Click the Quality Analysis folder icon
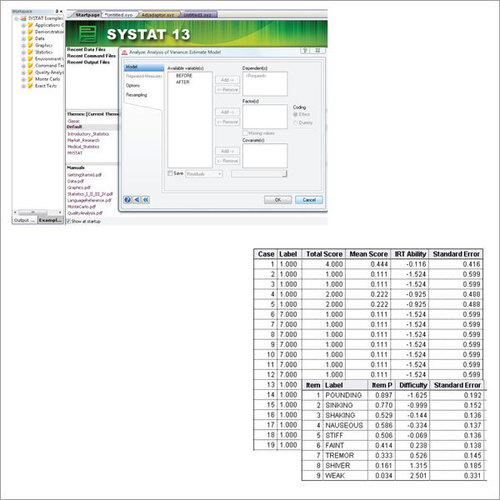The image size is (500, 500). coord(30,72)
